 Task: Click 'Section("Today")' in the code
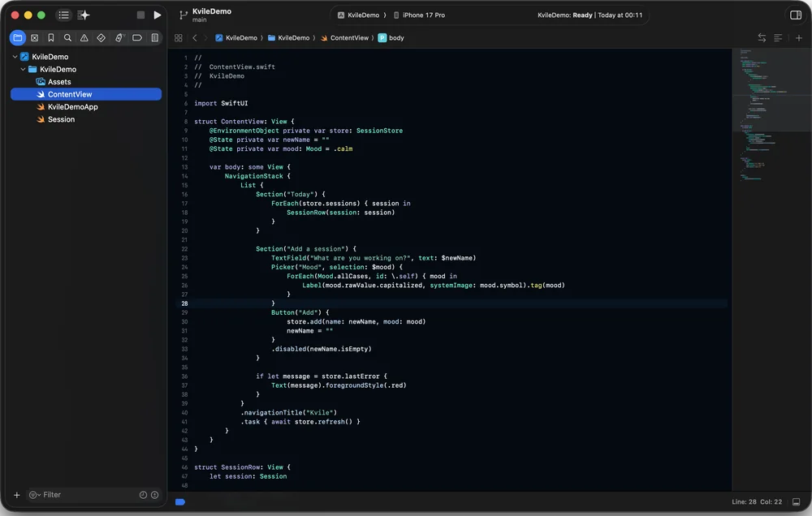point(287,195)
